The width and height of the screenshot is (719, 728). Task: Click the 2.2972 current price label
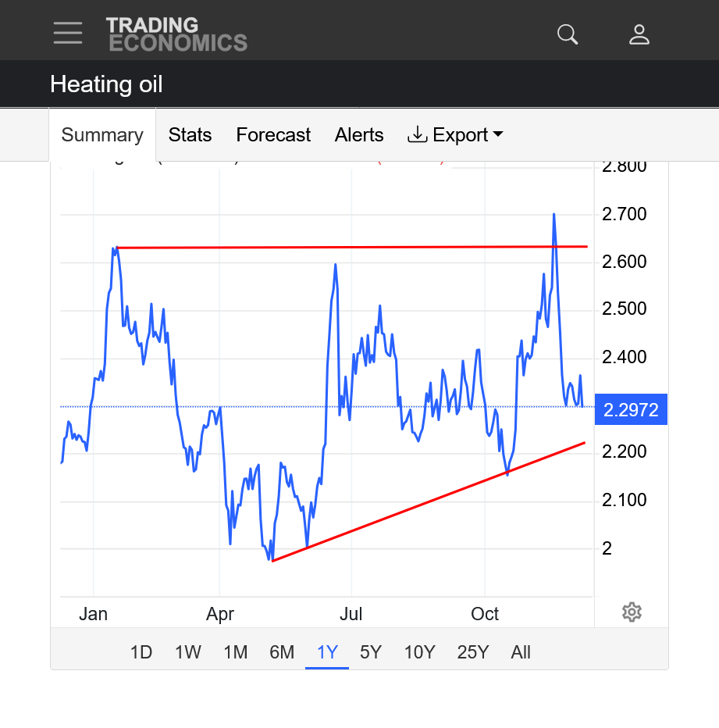coord(631,409)
